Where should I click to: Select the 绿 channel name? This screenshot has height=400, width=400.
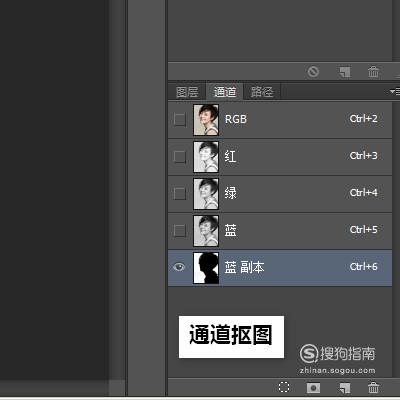click(x=230, y=193)
